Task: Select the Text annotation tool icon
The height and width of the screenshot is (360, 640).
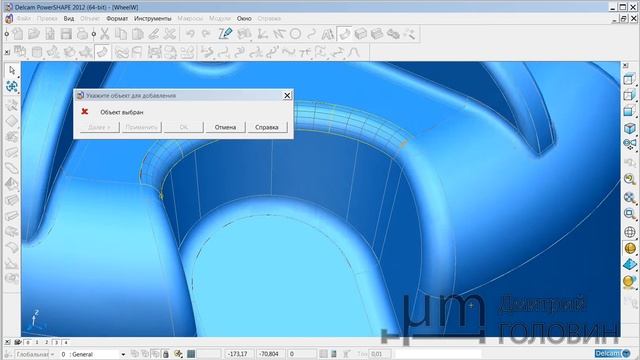Action: (x=328, y=34)
